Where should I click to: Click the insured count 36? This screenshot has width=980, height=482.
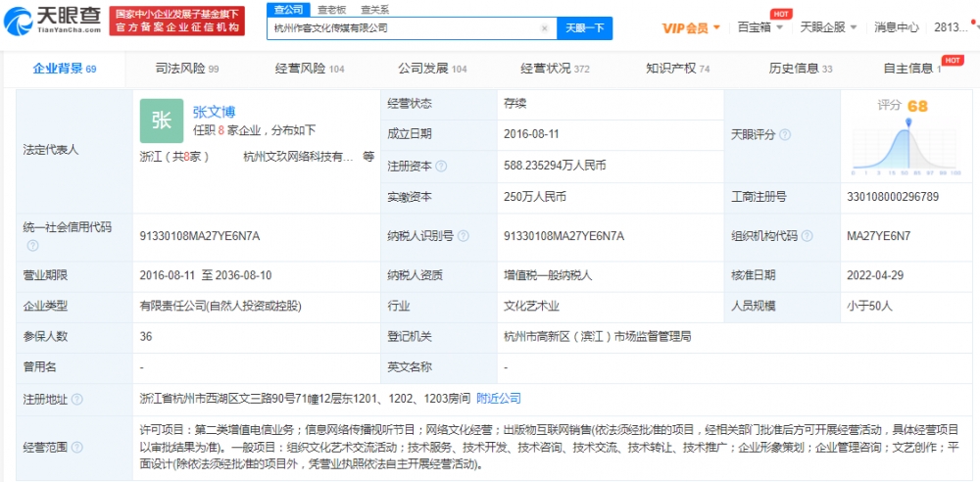click(x=146, y=337)
